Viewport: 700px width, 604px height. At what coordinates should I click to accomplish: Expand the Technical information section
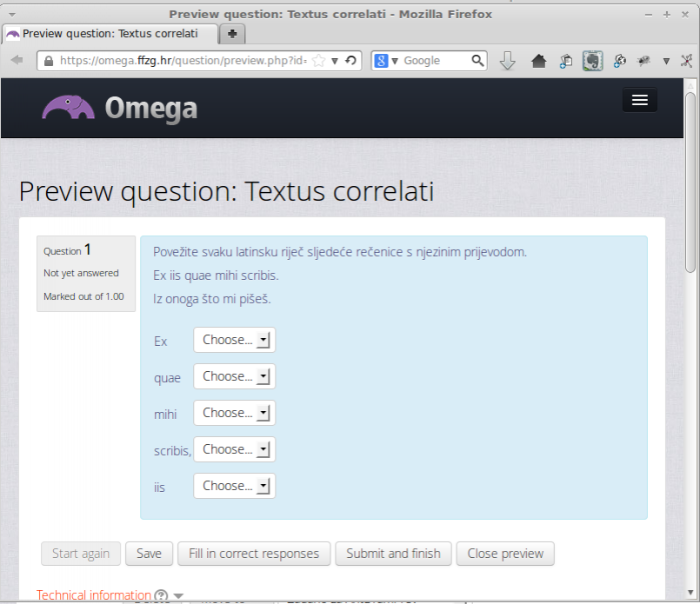[x=94, y=595]
